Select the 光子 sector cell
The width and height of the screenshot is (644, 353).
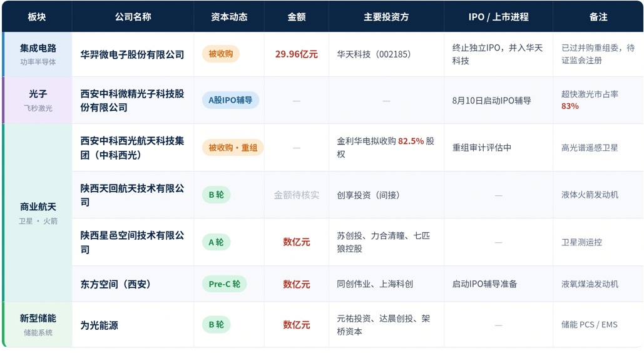coord(38,100)
